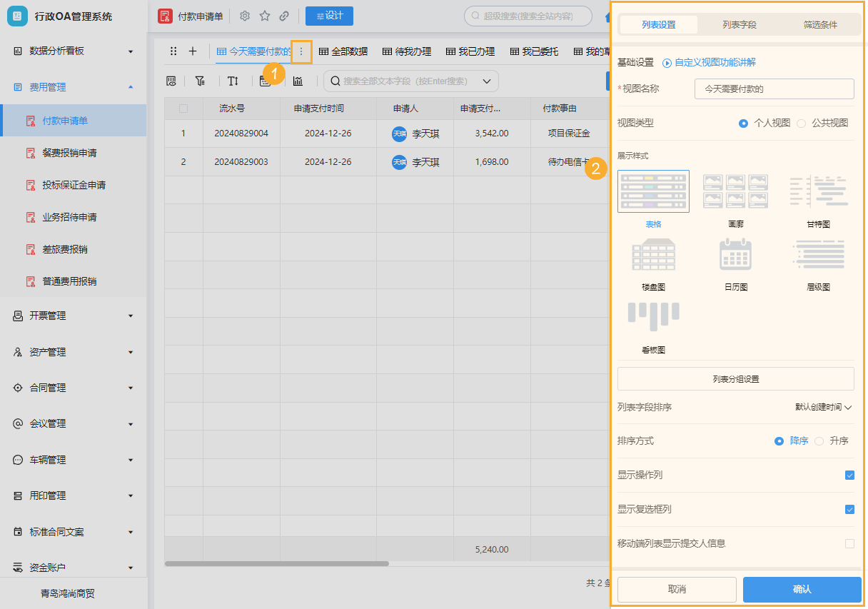This screenshot has width=868, height=609.
Task: Confirm settings with the 确认 button
Action: [x=801, y=589]
